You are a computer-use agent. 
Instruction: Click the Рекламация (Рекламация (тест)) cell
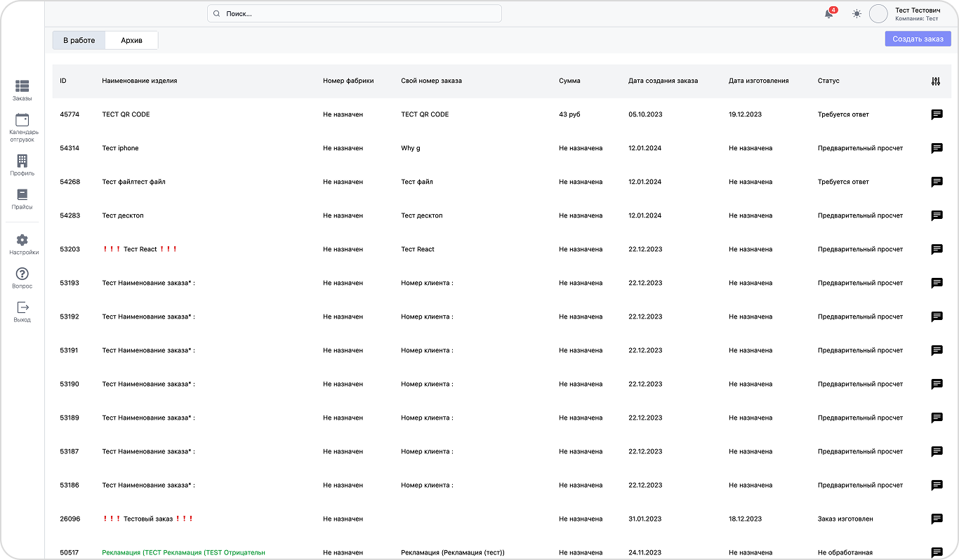tap(453, 552)
